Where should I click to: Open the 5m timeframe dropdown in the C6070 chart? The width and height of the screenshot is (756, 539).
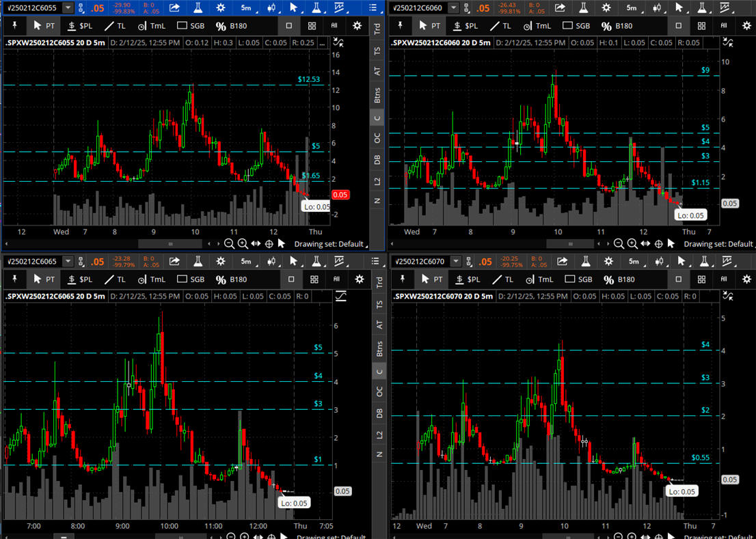pyautogui.click(x=634, y=261)
